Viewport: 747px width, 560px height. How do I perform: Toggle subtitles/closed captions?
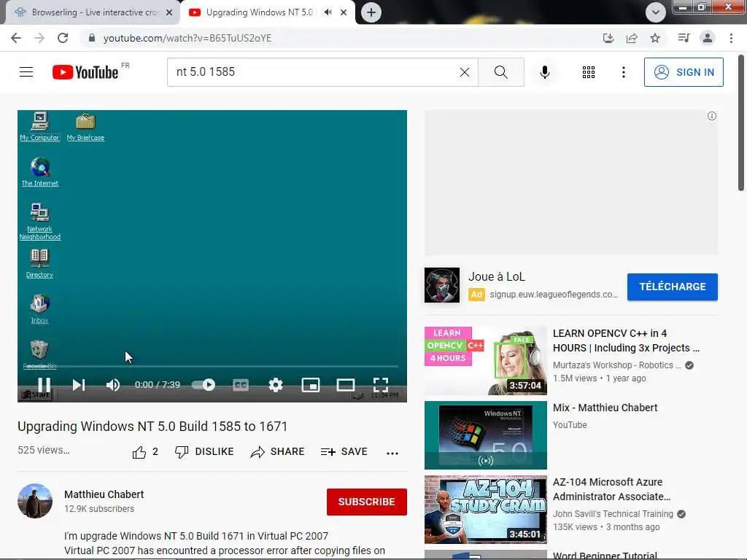[x=241, y=385]
